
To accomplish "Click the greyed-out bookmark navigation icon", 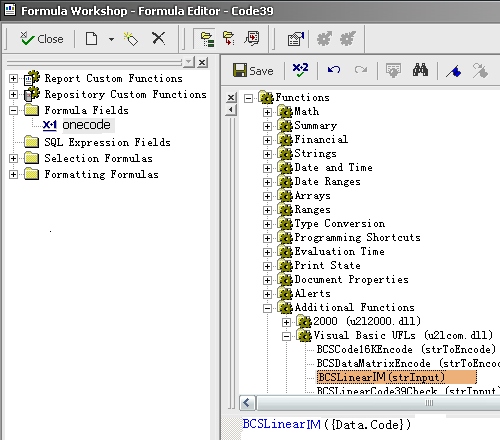I will [480, 71].
